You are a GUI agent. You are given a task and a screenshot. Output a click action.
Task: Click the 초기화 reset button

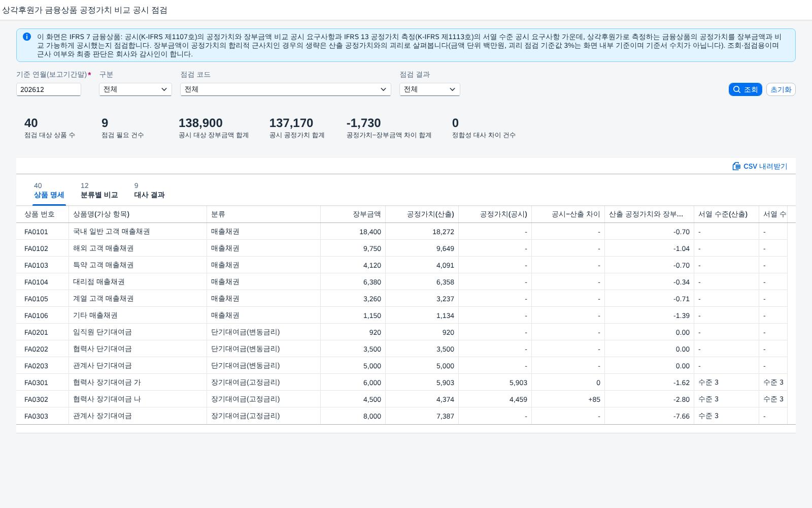pyautogui.click(x=781, y=89)
